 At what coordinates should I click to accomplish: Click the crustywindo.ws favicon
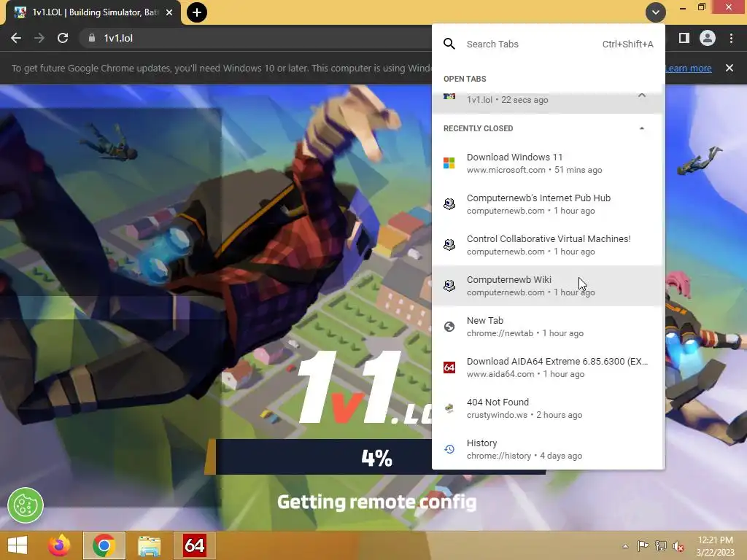pos(449,408)
